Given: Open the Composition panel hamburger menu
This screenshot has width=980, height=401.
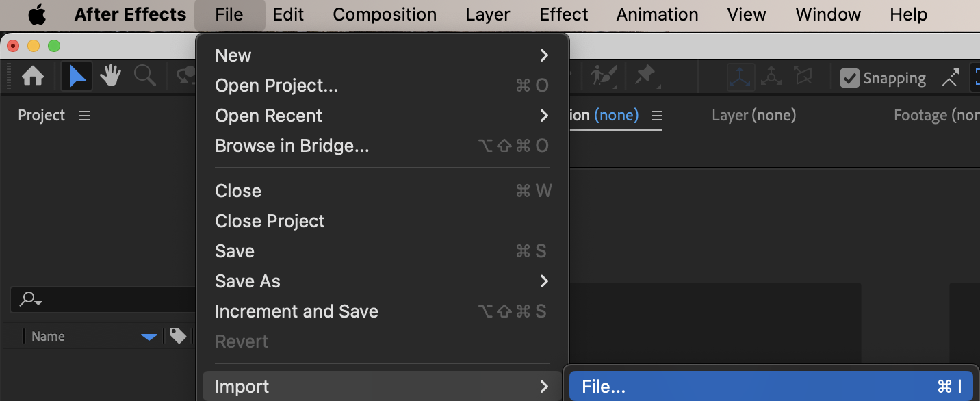Looking at the screenshot, I should [657, 116].
